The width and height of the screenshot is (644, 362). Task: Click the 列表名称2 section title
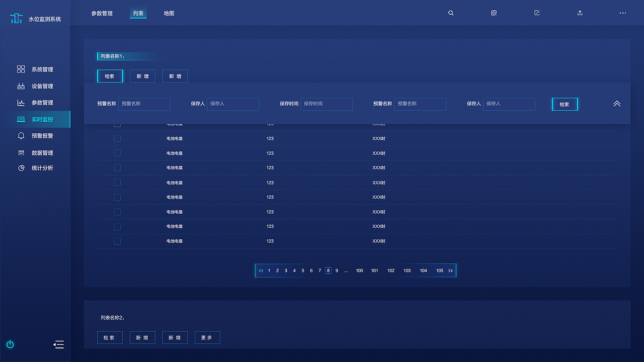tap(112, 318)
